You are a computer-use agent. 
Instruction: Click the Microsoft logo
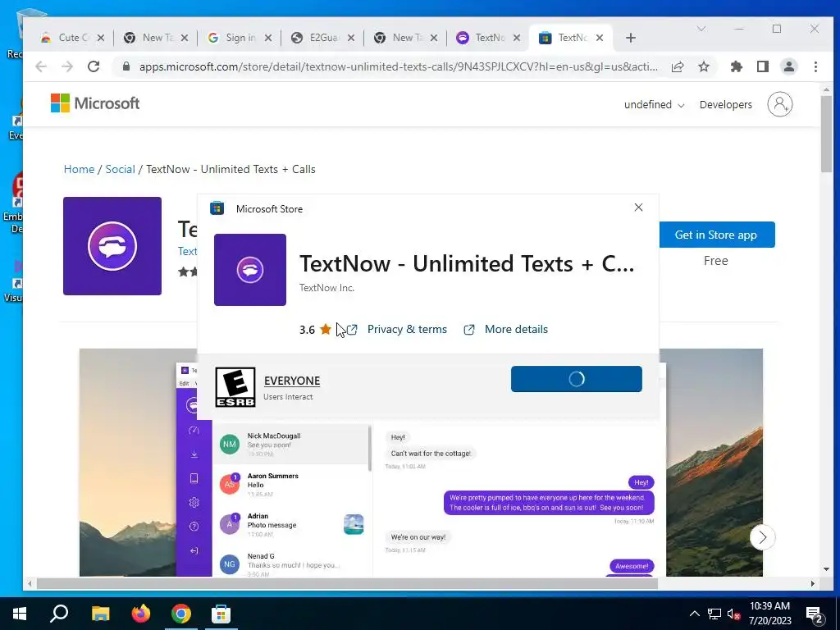[x=95, y=103]
